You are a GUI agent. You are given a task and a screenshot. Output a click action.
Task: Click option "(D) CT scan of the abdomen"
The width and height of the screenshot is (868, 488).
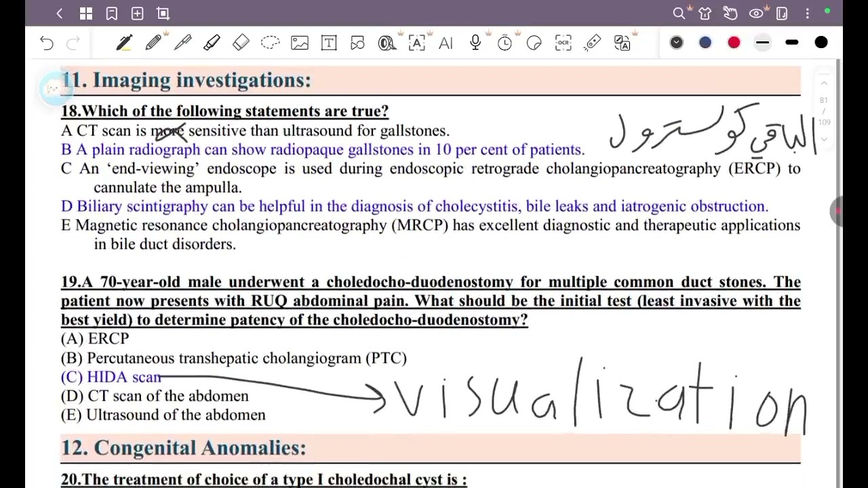155,396
